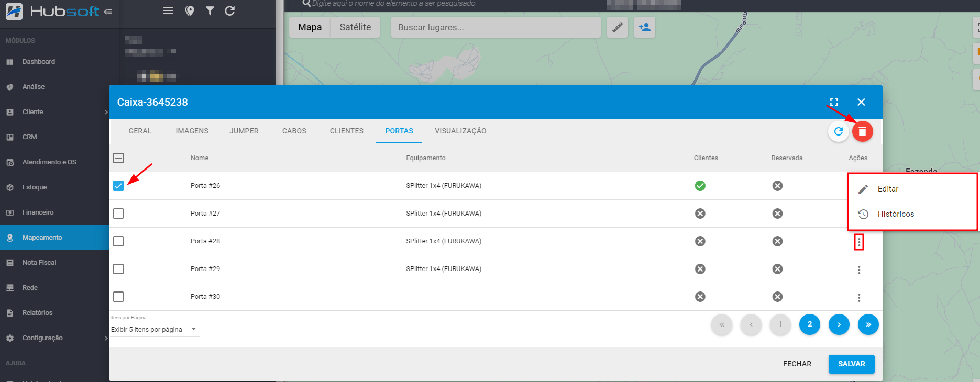The width and height of the screenshot is (980, 382).
Task: Switch to the JUMPER tab
Action: tap(244, 131)
